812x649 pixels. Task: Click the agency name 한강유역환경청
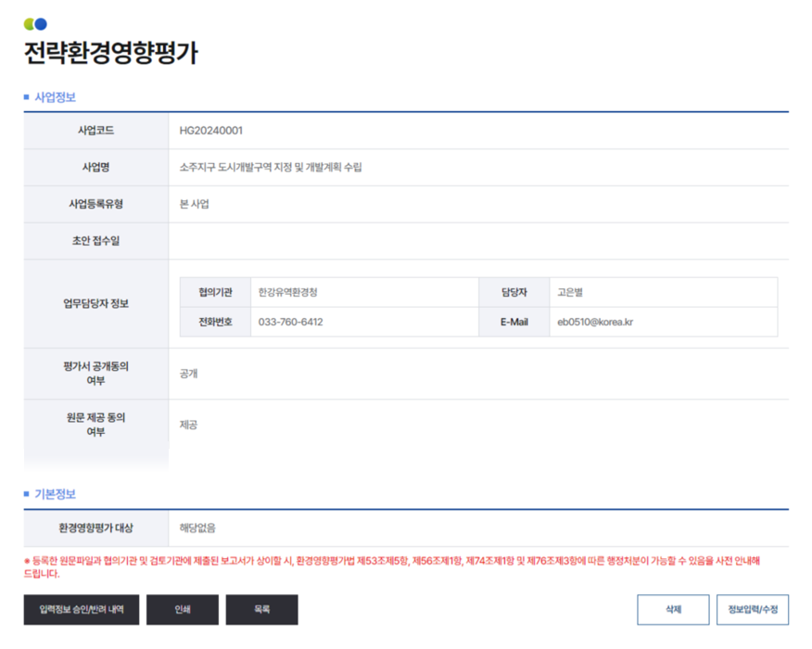tap(288, 292)
